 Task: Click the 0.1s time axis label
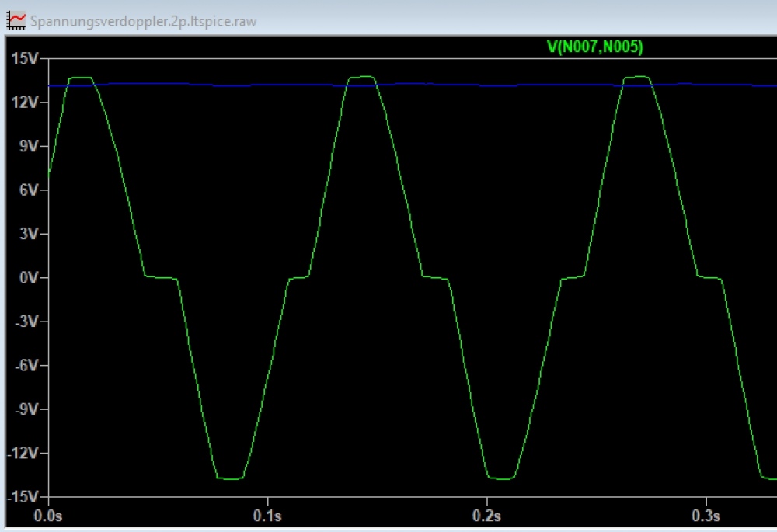[267, 516]
